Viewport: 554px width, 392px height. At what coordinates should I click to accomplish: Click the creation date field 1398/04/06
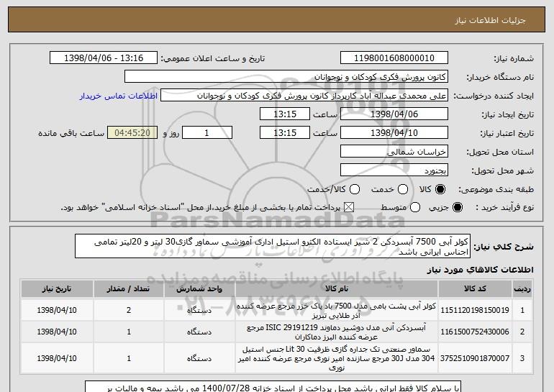coord(394,114)
